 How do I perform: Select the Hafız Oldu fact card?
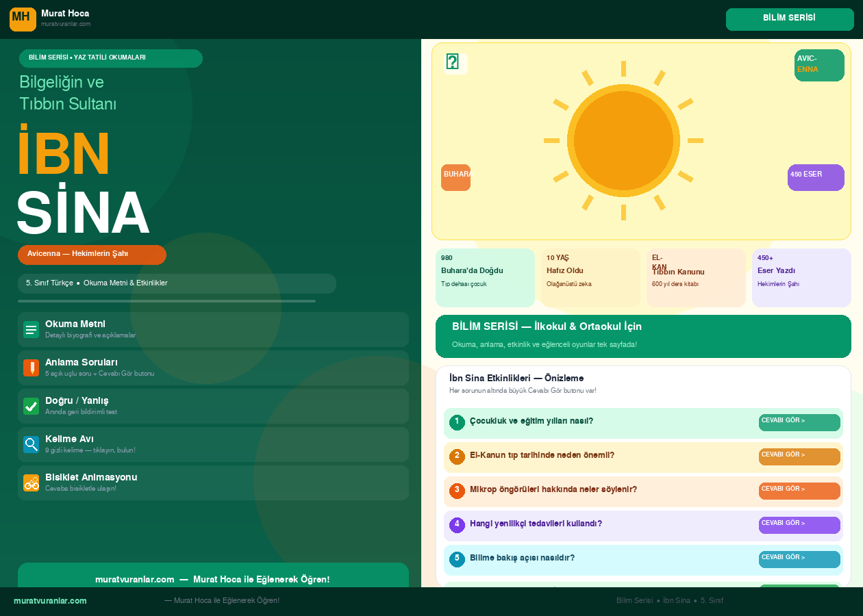(590, 278)
